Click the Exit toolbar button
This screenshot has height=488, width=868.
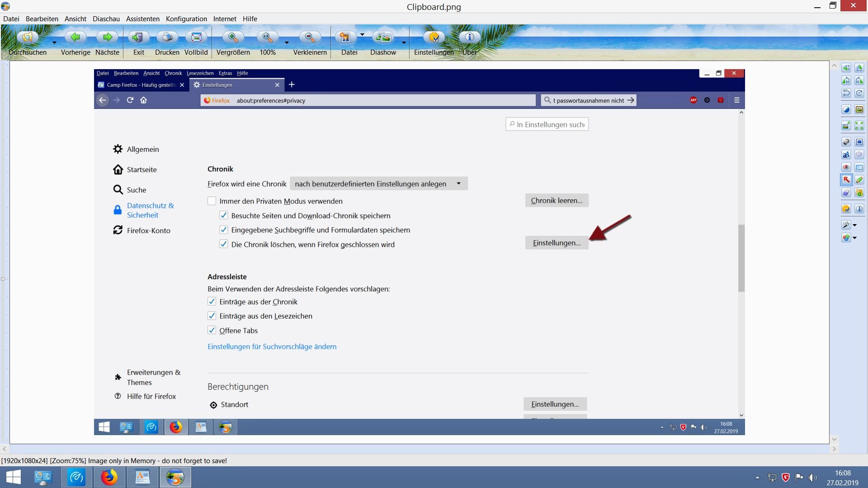click(x=138, y=38)
